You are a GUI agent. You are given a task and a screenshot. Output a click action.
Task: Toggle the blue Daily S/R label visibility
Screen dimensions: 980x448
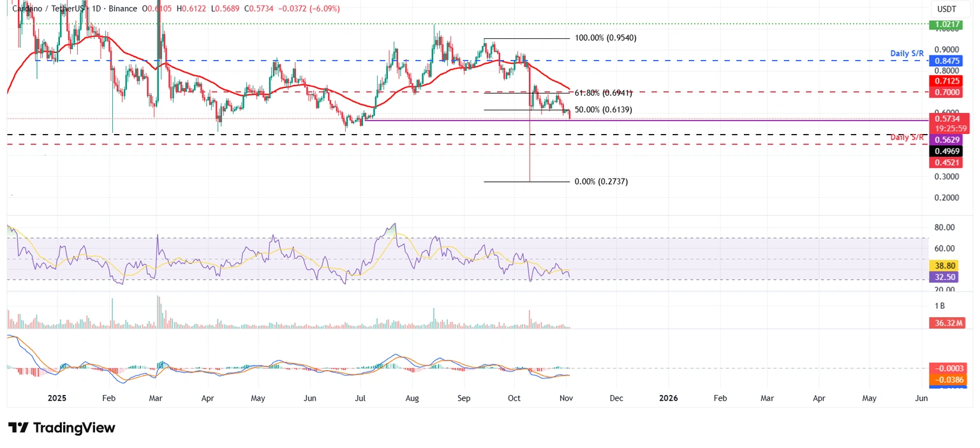907,54
